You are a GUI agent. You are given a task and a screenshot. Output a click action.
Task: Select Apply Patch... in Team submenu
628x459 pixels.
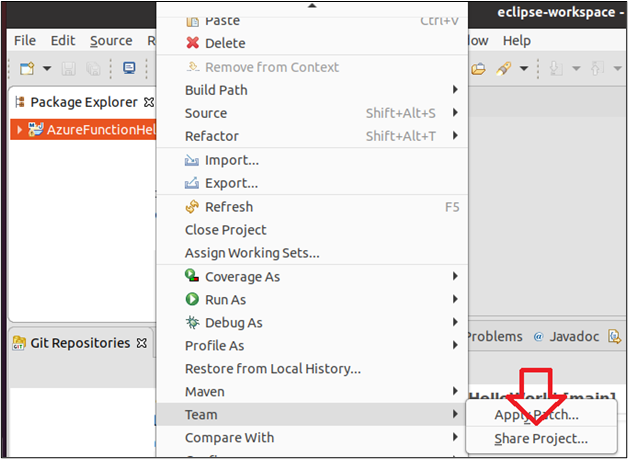coord(536,415)
